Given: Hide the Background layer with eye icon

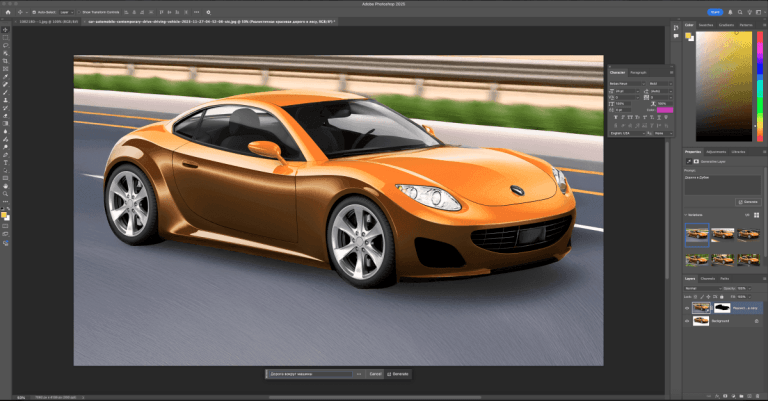Looking at the screenshot, I should coord(688,322).
